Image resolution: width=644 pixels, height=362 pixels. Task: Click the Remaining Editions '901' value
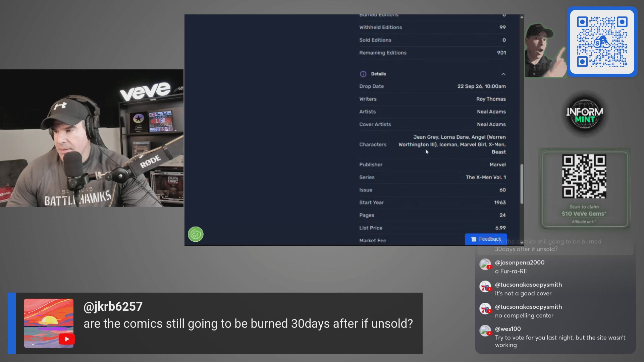pos(501,53)
